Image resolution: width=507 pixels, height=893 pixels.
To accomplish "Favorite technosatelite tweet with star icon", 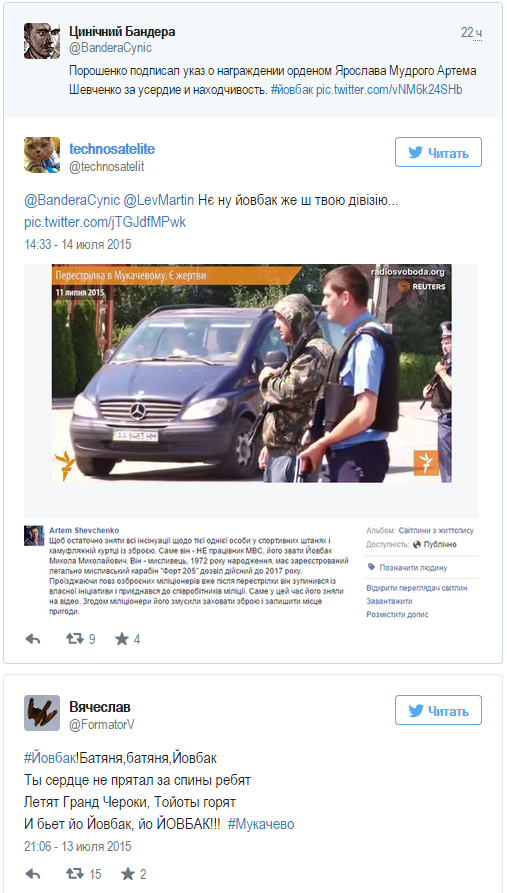I will pos(122,639).
